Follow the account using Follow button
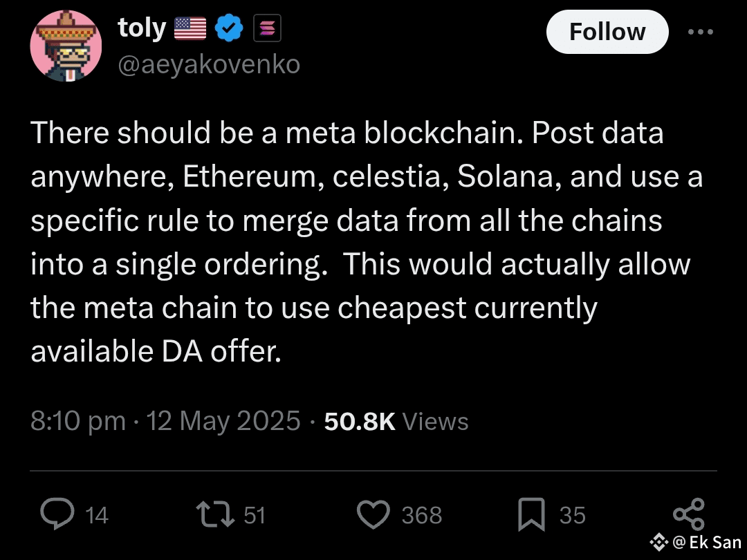 [607, 31]
